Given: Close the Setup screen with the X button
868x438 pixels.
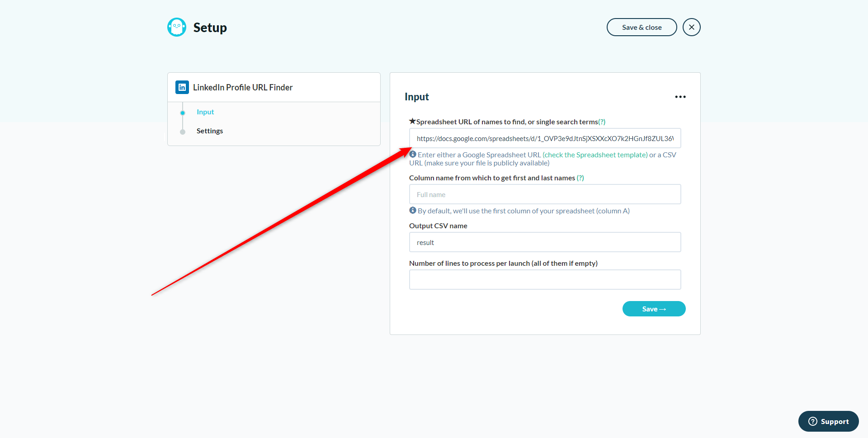Looking at the screenshot, I should click(692, 27).
